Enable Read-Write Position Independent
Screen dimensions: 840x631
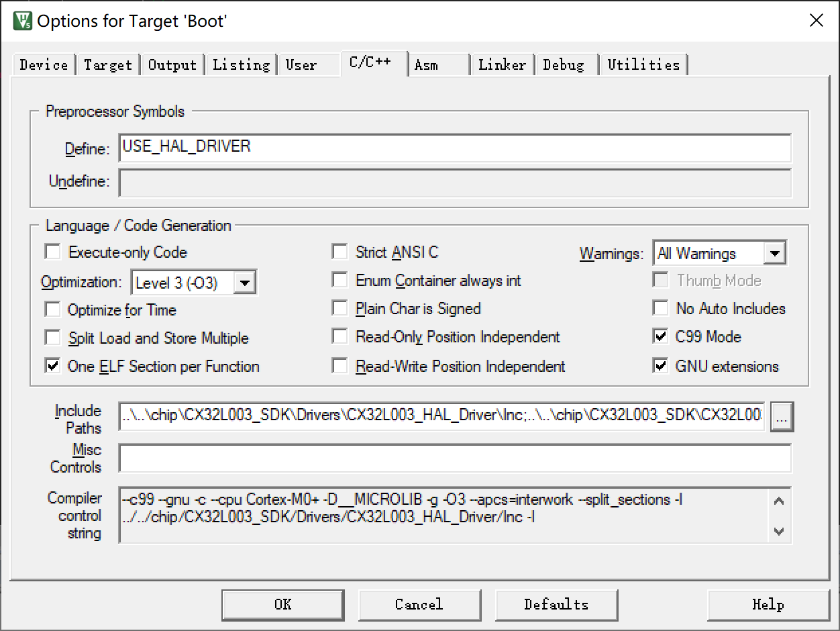pyautogui.click(x=339, y=366)
